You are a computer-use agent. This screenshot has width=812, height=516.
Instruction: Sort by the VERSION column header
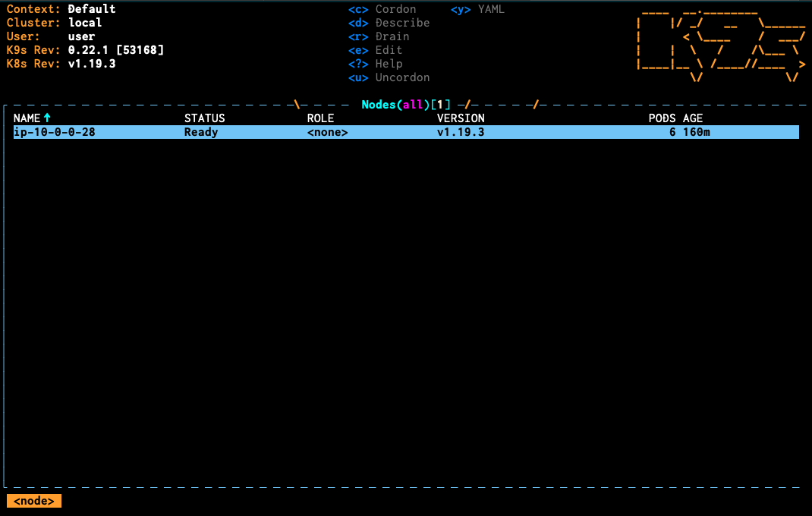(461, 118)
